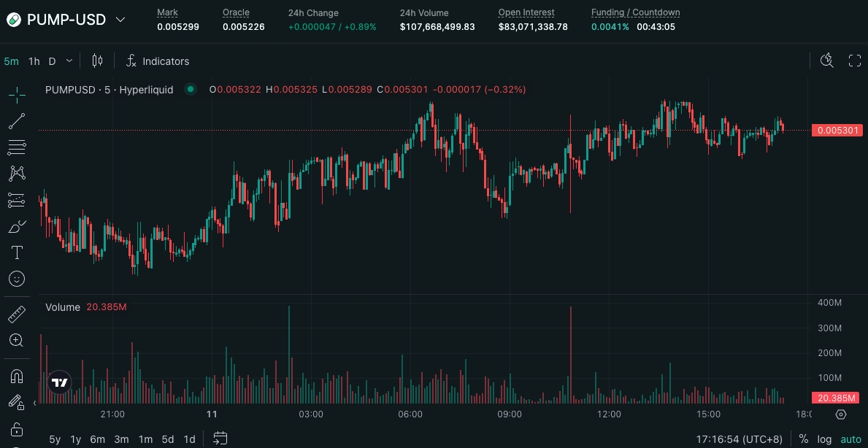This screenshot has width=868, height=448.
Task: Toggle magnet mode for drawings
Action: (x=17, y=376)
